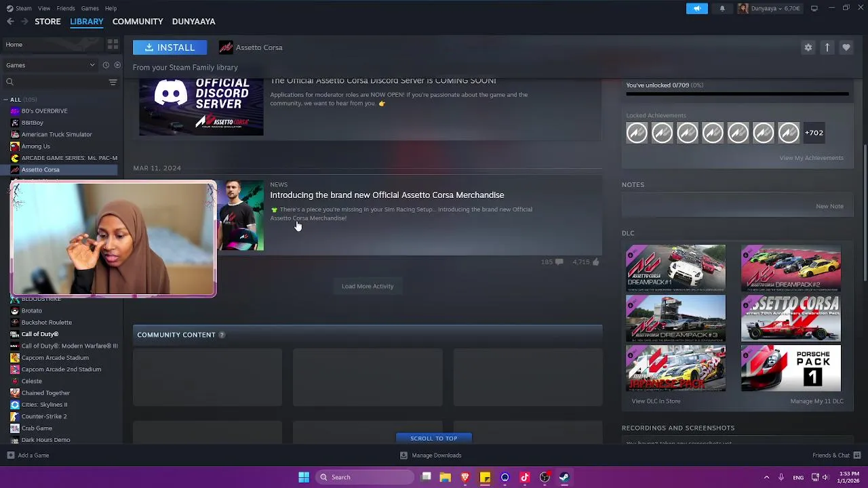Click View My Achievements link

pyautogui.click(x=811, y=158)
